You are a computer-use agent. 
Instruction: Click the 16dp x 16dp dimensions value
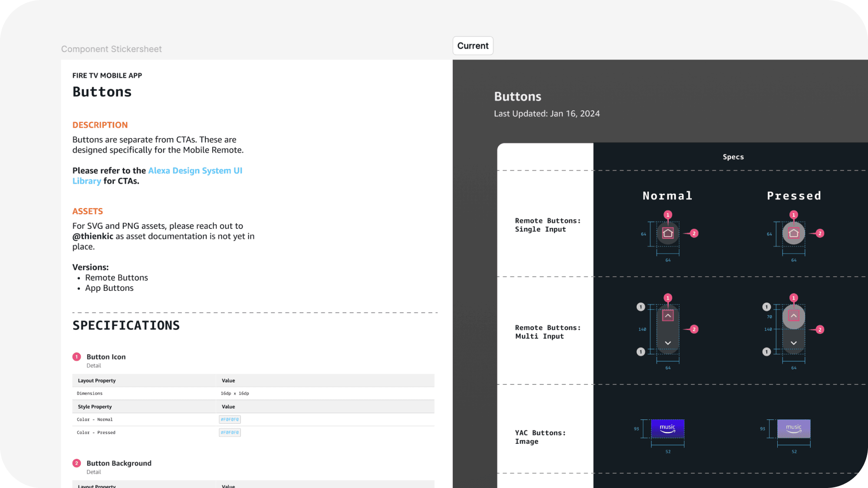235,393
